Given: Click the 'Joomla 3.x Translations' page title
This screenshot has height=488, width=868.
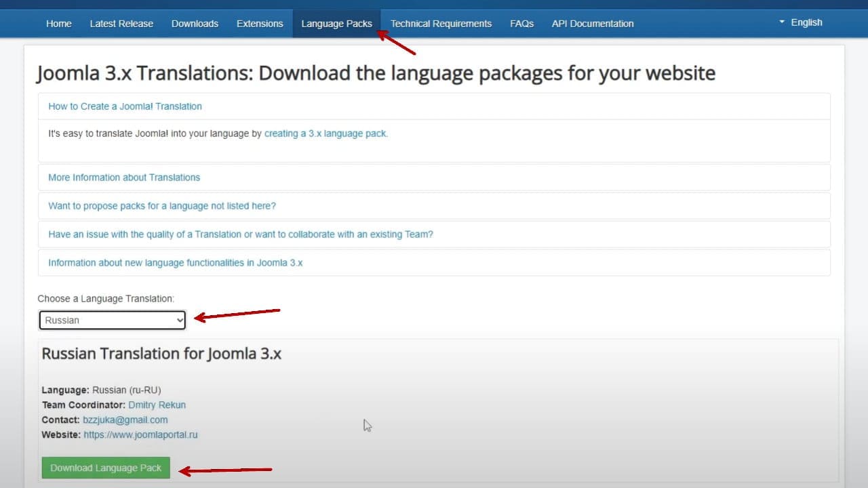Looking at the screenshot, I should pyautogui.click(x=376, y=73).
